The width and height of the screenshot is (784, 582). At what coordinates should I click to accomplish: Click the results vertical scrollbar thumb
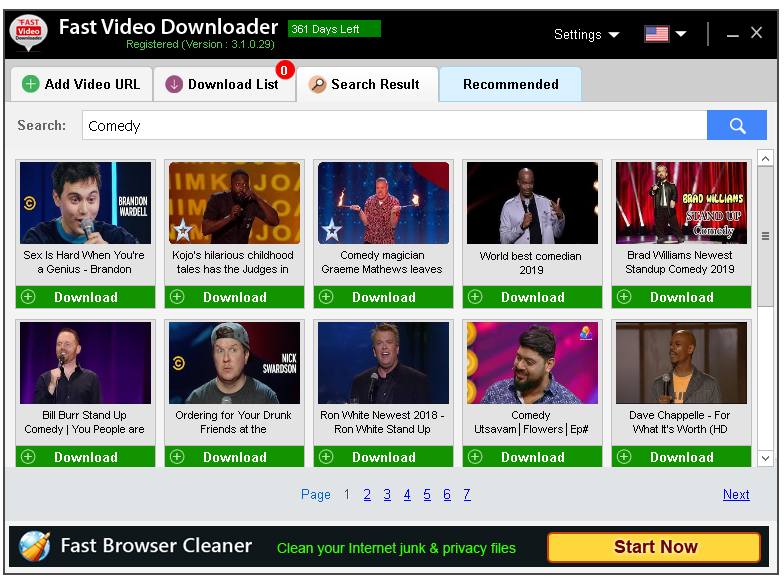coord(765,236)
